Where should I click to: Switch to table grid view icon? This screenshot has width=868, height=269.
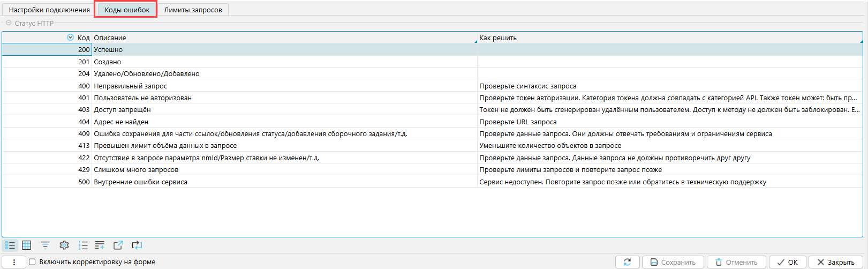click(26, 245)
